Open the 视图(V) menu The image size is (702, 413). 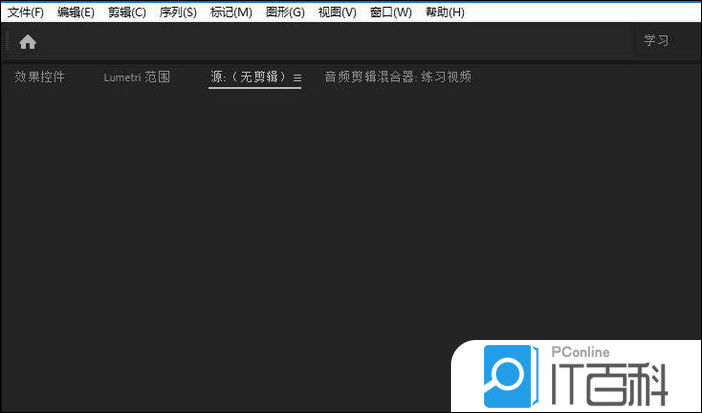pos(337,12)
